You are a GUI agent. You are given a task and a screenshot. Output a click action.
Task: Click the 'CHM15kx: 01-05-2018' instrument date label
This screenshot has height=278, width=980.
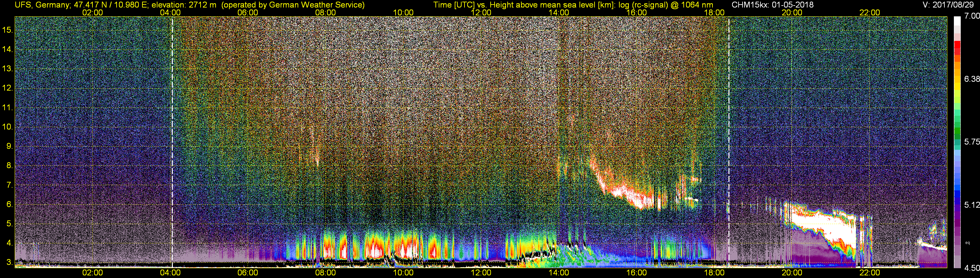772,5
